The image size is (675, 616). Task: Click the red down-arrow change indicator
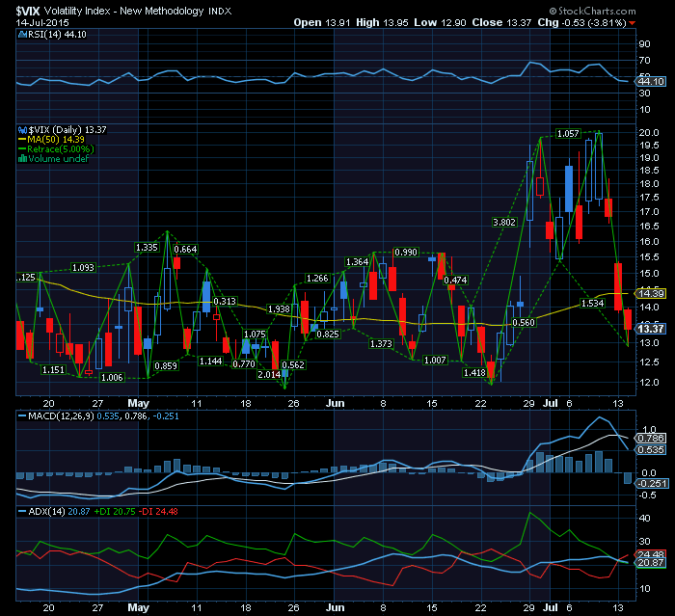[632, 23]
